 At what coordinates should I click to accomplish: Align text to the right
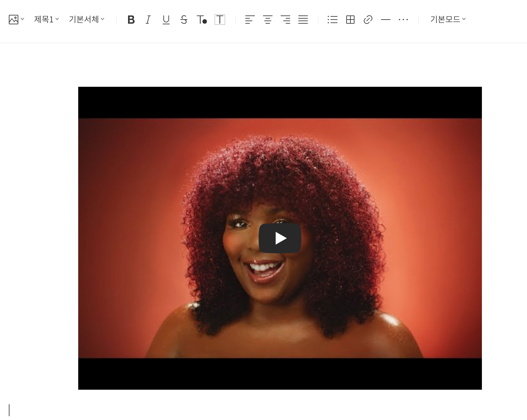point(285,20)
